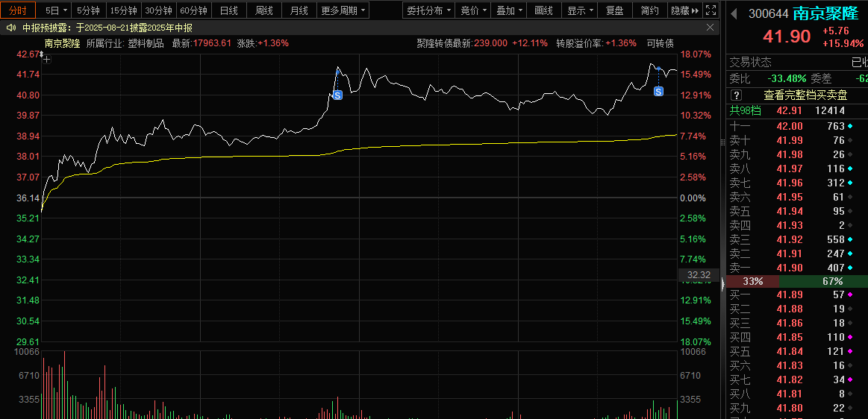Screen dimensions: 868x419
Task: Click the cyan diamond on 十一 row
Action: pos(850,125)
